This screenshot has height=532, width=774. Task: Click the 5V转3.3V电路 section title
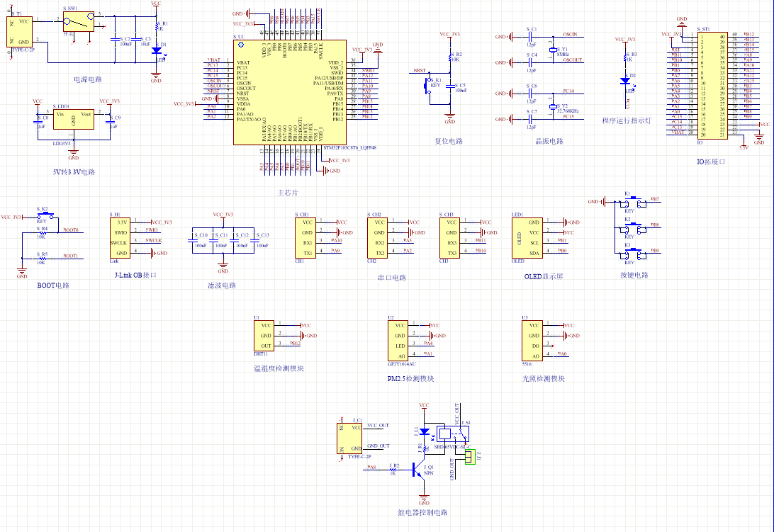click(74, 172)
